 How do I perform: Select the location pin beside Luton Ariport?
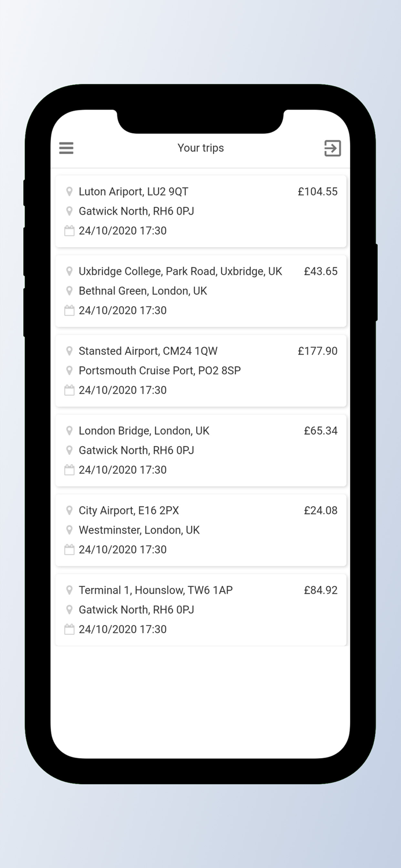(x=69, y=192)
